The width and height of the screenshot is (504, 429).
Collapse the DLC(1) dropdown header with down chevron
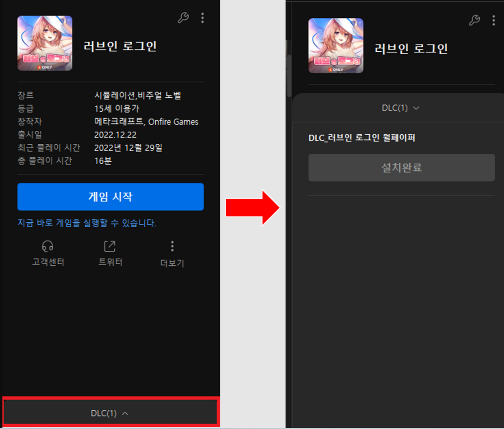(401, 108)
